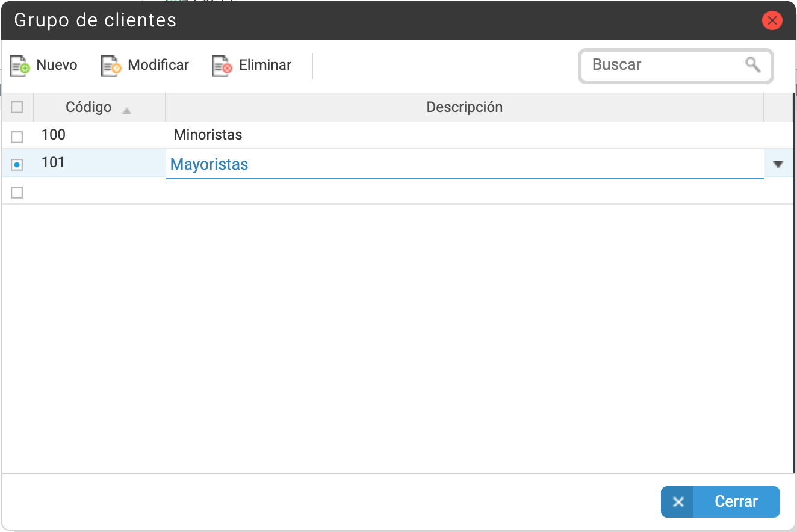Close dialog with red X button
The width and height of the screenshot is (797, 532).
pos(772,20)
